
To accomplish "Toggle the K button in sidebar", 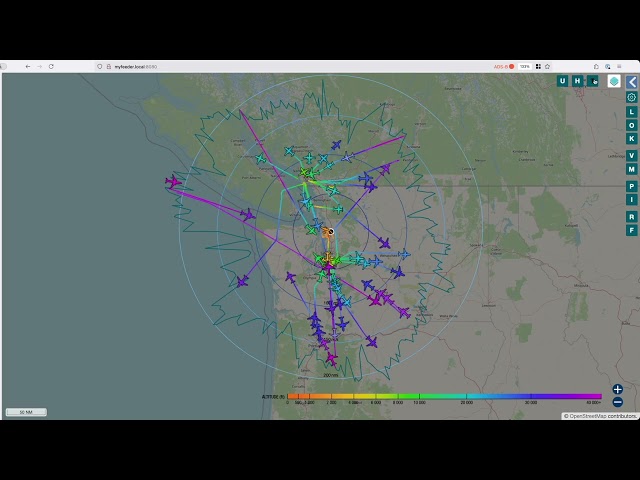I will click(x=632, y=139).
